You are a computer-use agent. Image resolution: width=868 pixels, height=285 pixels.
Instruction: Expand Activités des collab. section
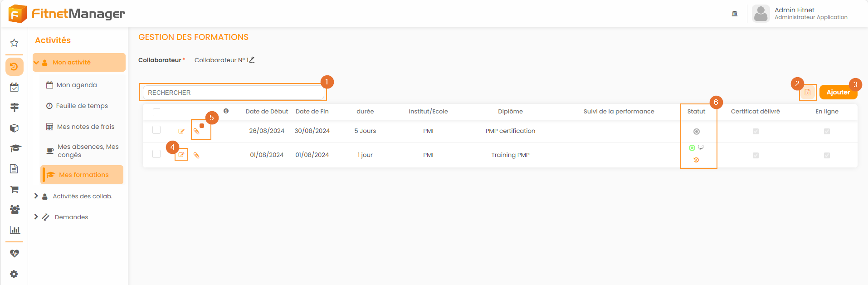click(36, 196)
